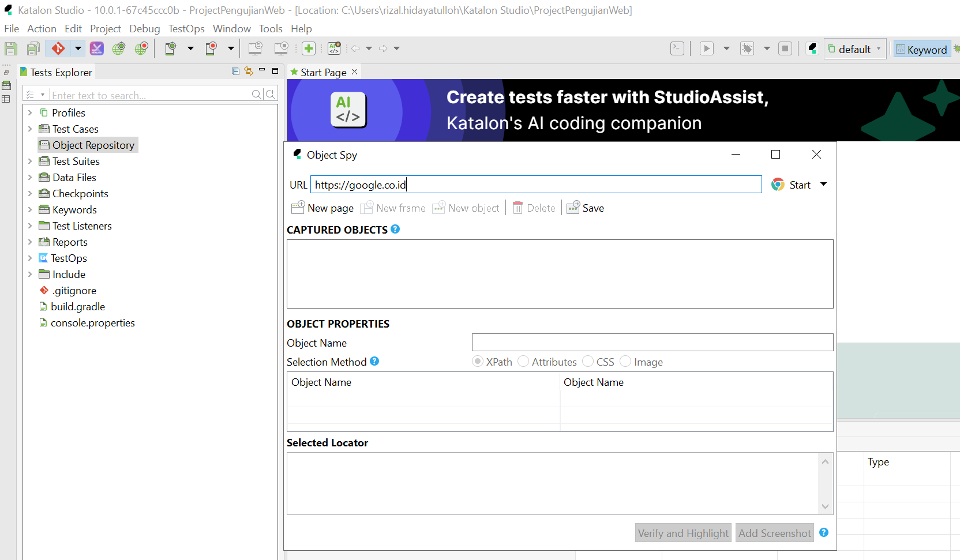Click the Save icon in the main toolbar
The height and width of the screenshot is (560, 960).
click(11, 48)
